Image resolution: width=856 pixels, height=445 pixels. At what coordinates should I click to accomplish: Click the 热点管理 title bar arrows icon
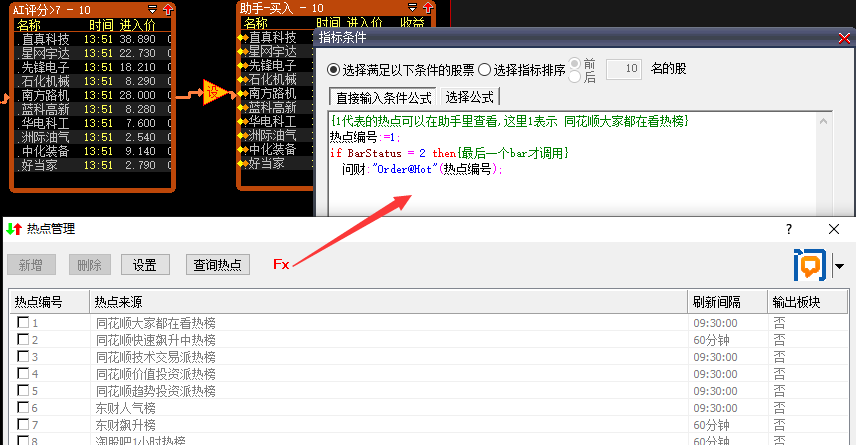(x=12, y=229)
